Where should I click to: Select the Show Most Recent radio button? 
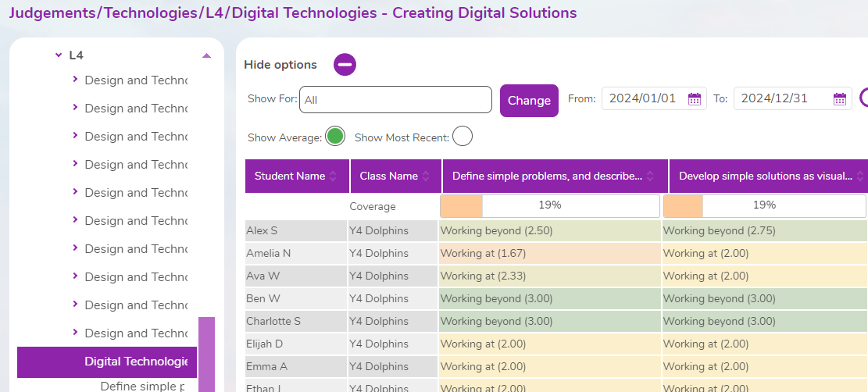pos(463,137)
